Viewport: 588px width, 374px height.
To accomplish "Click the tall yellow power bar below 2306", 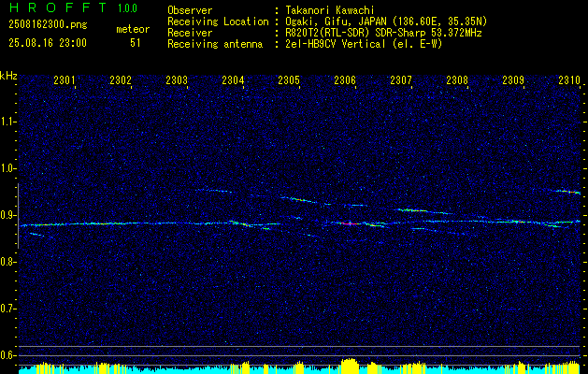I will tap(350, 366).
